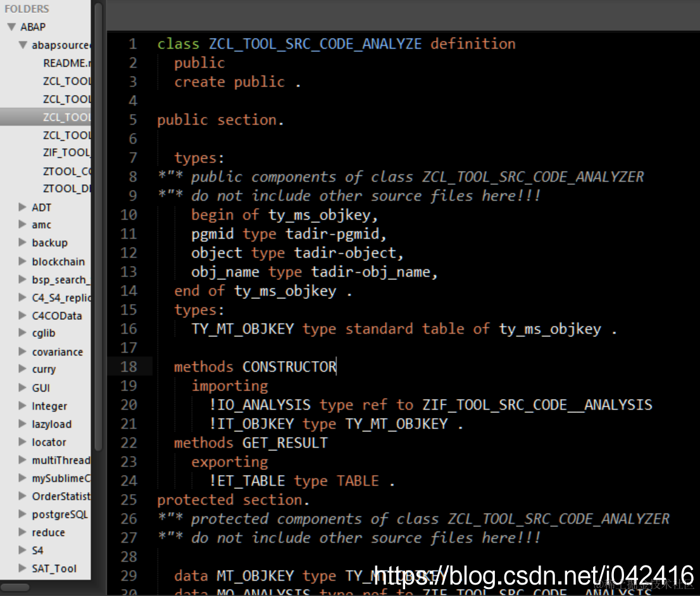Click the ABAP folder label
700x596 pixels.
[x=33, y=27]
